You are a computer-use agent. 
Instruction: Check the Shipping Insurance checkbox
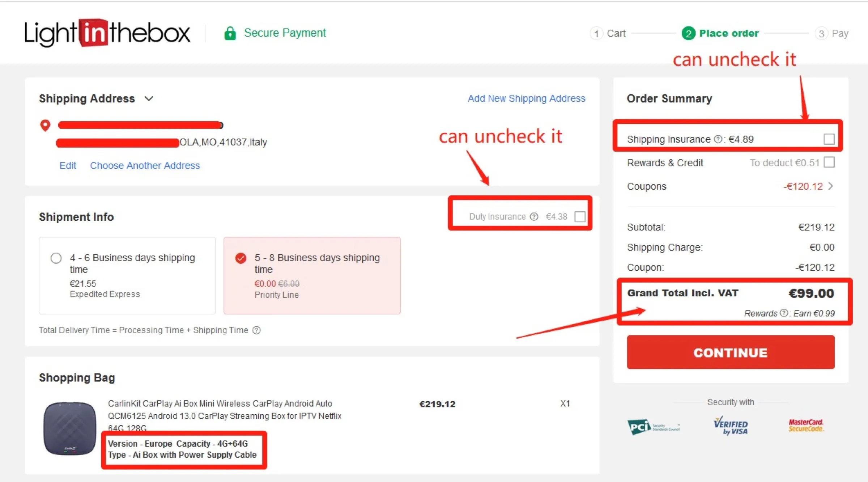tap(829, 138)
